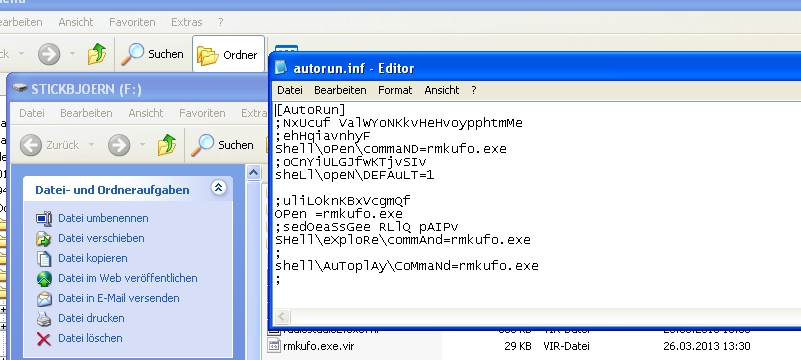Click 29 KB size cell of rmkufo.exe.vir

click(517, 346)
